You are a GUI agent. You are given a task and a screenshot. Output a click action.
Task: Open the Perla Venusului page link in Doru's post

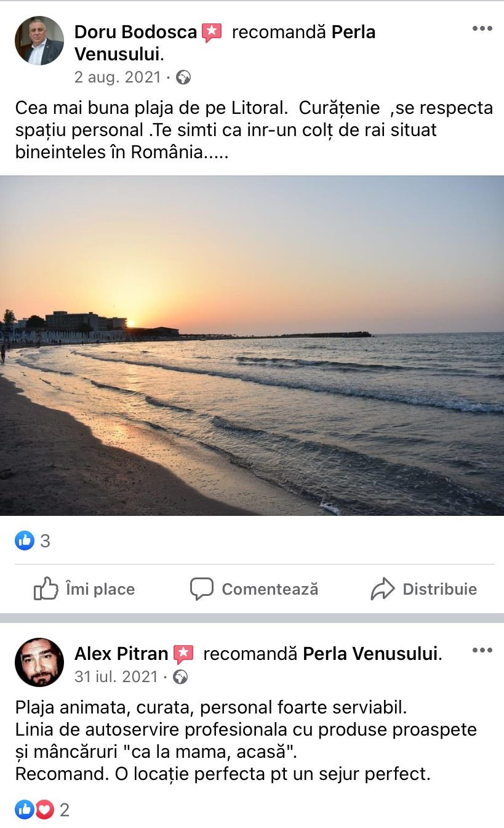click(x=225, y=43)
